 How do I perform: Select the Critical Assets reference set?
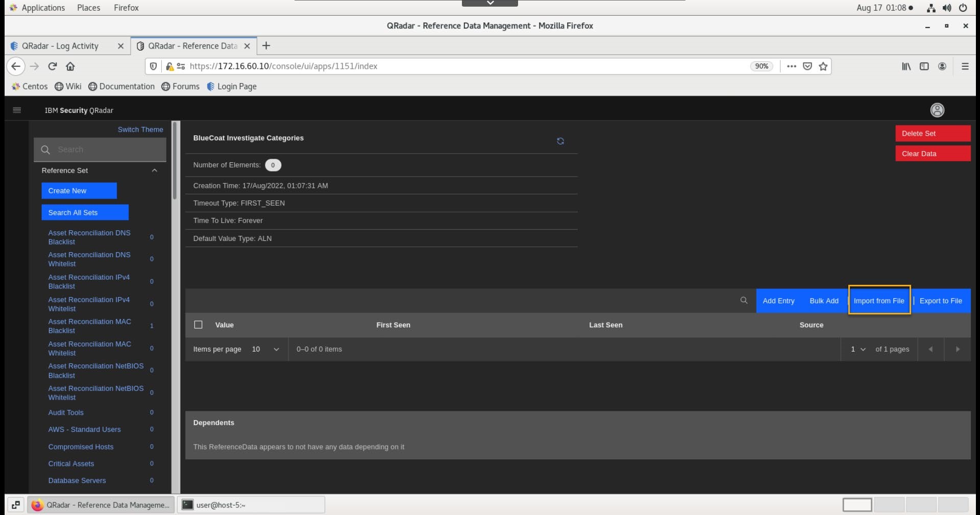[x=71, y=463]
